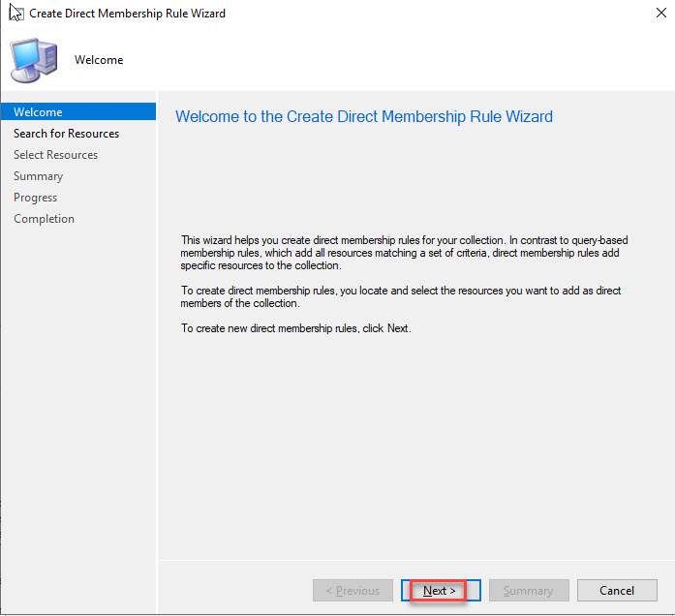675x616 pixels.
Task: Click the Welcome label beside the computer icon
Action: pyautogui.click(x=99, y=60)
